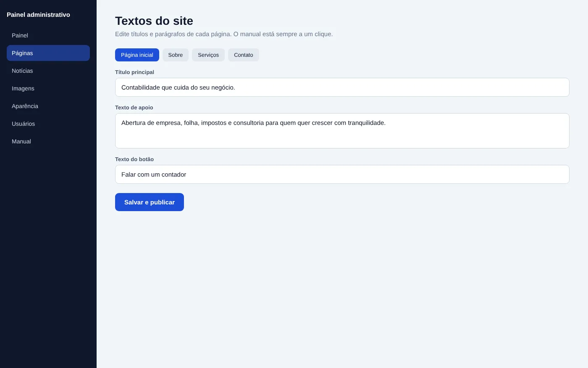Click the Título principal label
The height and width of the screenshot is (368, 588).
coord(134,72)
